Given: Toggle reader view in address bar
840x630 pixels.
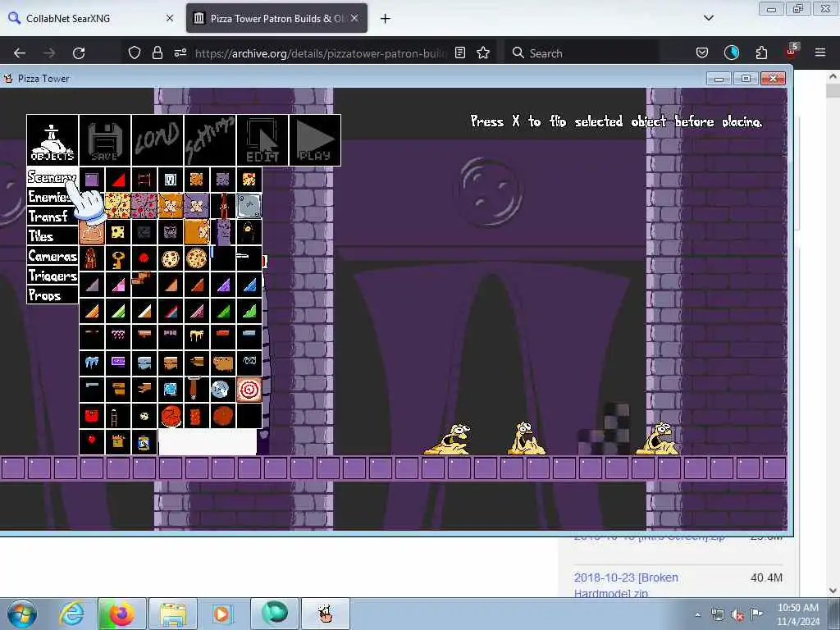Looking at the screenshot, I should pos(459,52).
